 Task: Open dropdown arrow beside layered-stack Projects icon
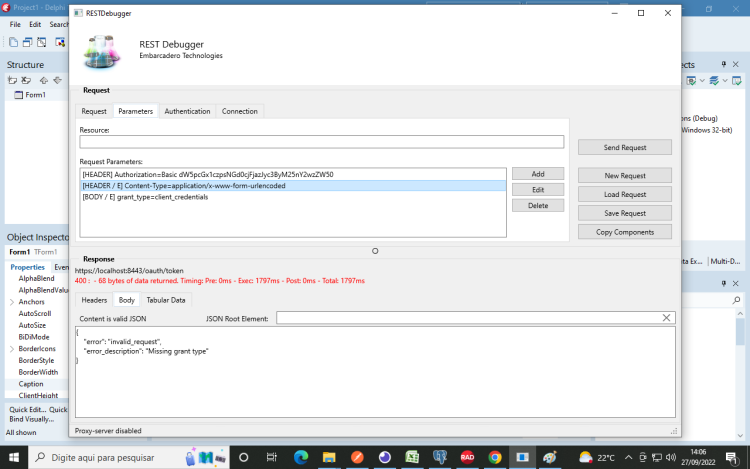coord(725,81)
